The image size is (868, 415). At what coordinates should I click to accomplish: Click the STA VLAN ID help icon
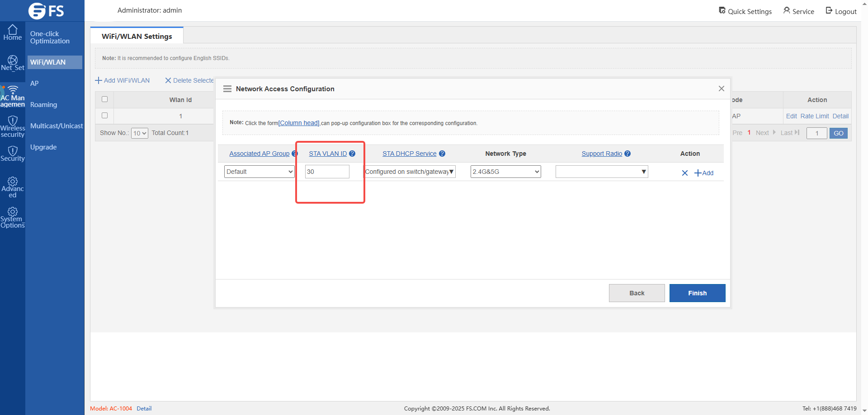click(352, 154)
